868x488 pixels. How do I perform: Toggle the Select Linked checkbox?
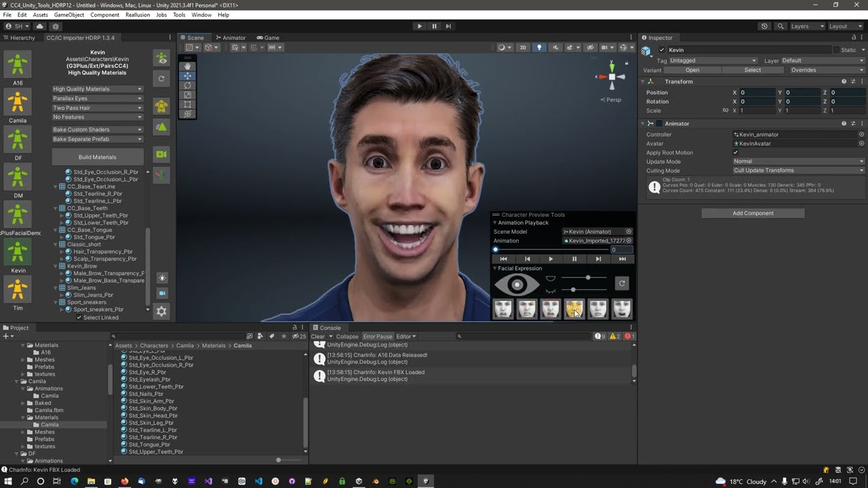79,317
